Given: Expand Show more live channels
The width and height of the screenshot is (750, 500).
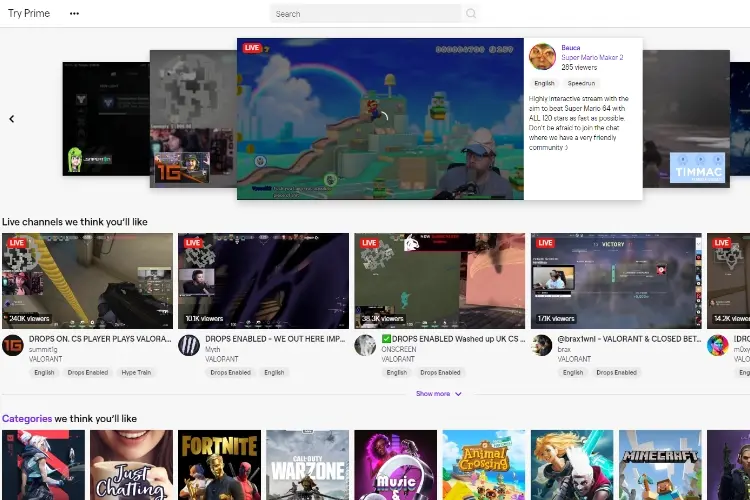Looking at the screenshot, I should coord(438,394).
